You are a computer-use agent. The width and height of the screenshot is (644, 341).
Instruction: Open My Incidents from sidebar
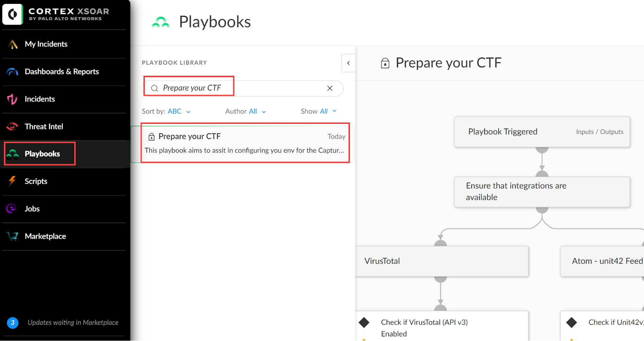46,44
